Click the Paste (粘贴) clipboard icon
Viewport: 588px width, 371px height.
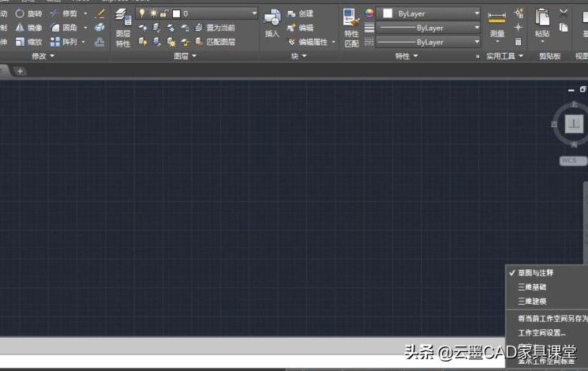(542, 24)
